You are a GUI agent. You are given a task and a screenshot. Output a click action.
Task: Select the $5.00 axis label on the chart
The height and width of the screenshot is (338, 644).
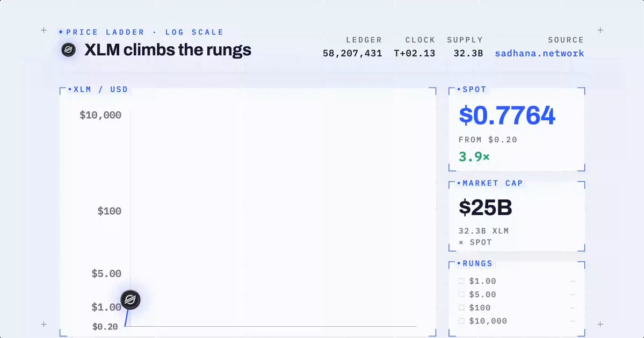pos(106,274)
